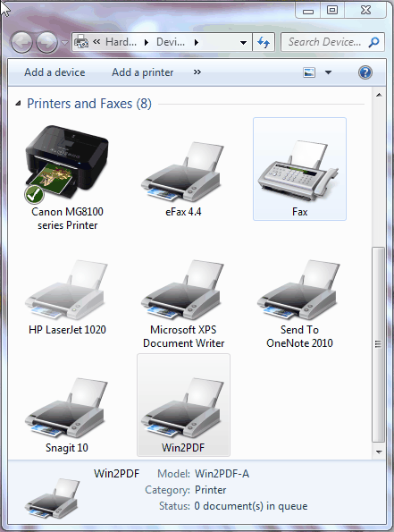The width and height of the screenshot is (394, 532).
Task: Click Add a device
Action: 54,72
